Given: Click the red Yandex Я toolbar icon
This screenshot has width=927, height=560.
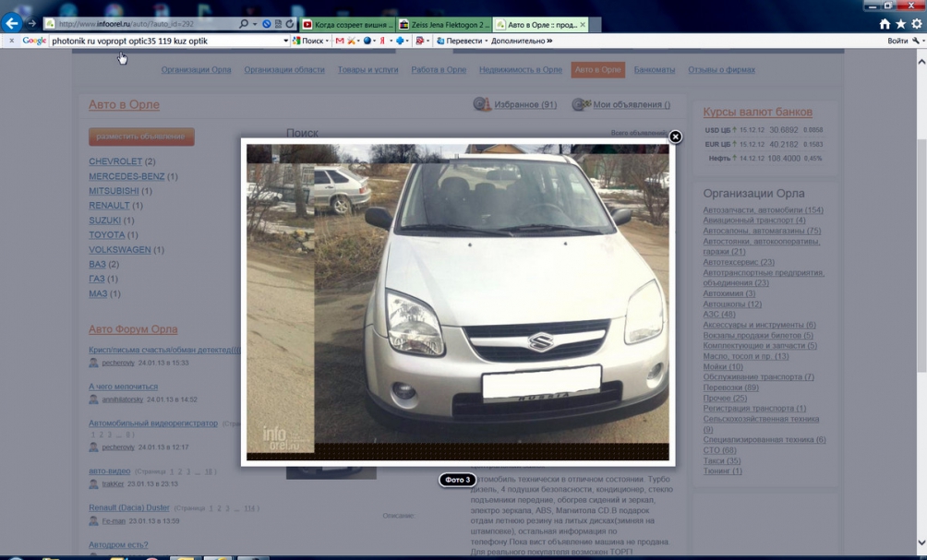Looking at the screenshot, I should pyautogui.click(x=382, y=41).
